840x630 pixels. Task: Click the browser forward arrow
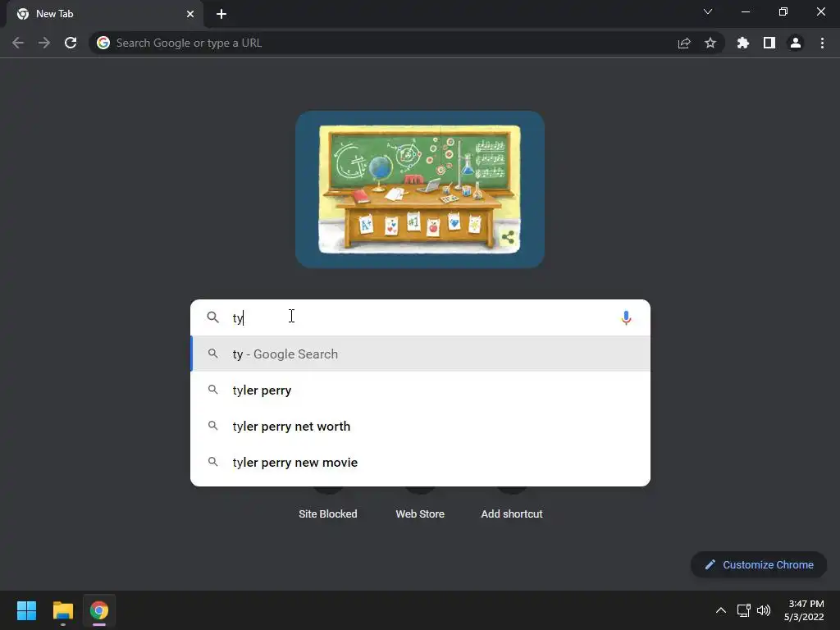44,43
